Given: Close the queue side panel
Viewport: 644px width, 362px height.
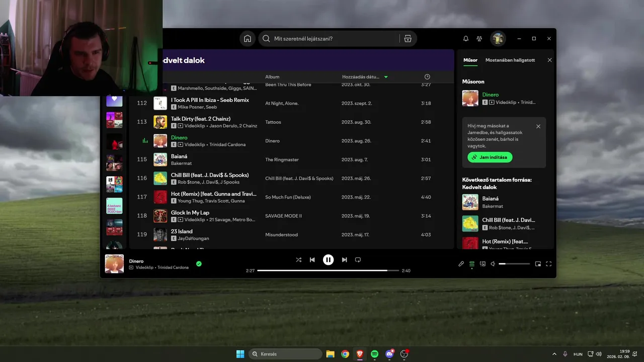Looking at the screenshot, I should click(549, 60).
